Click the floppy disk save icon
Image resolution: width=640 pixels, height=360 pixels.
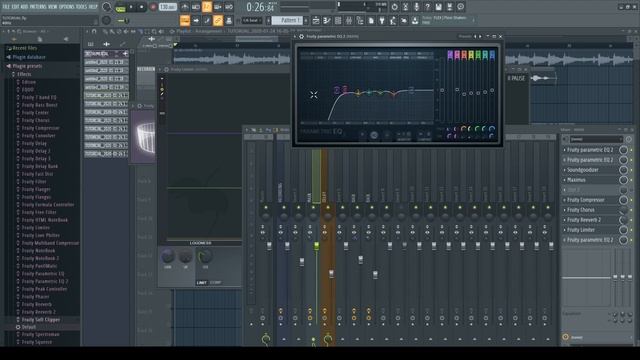(438, 7)
